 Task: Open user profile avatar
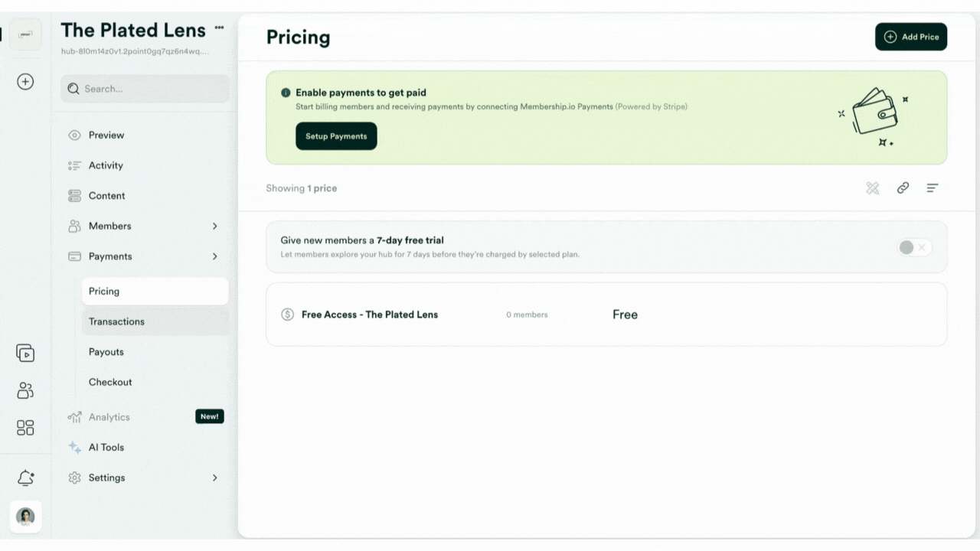coord(25,517)
